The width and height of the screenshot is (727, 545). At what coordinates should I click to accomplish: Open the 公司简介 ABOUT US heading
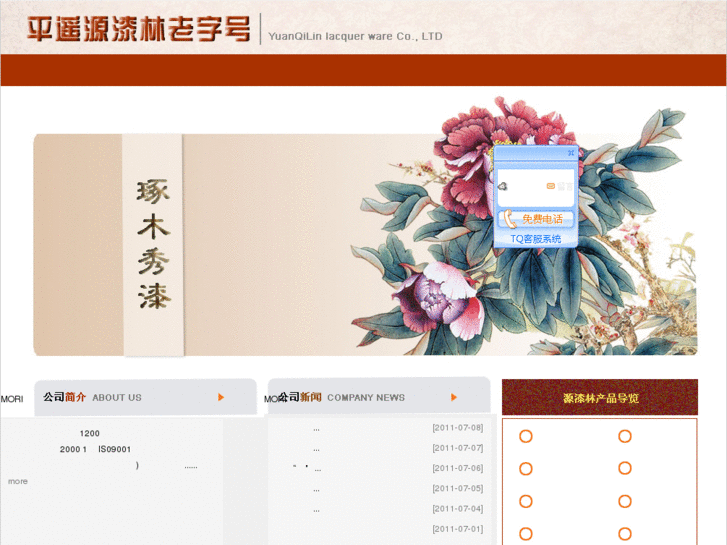tap(92, 398)
